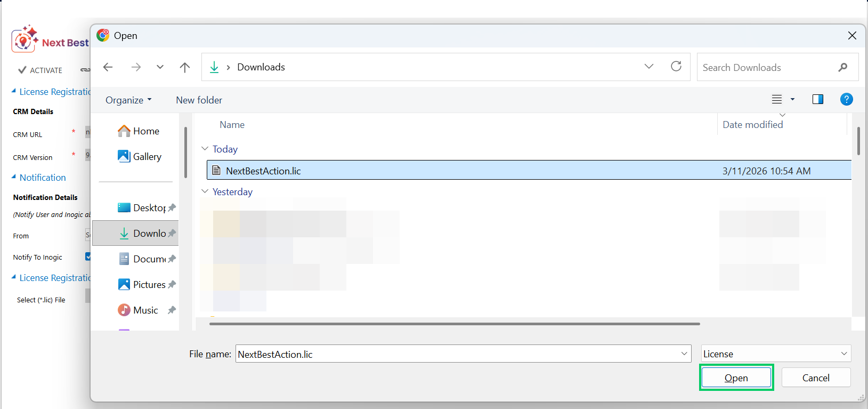
Task: Click the view layout list icon
Action: 777,99
